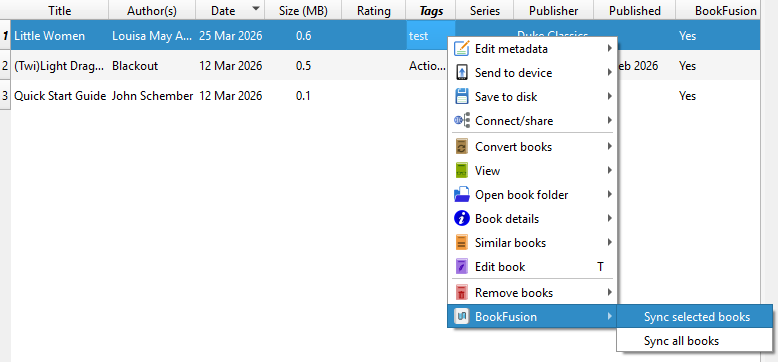This screenshot has height=362, width=778.
Task: Select the (Twi)Light Drag... title cell
Action: (x=60, y=65)
